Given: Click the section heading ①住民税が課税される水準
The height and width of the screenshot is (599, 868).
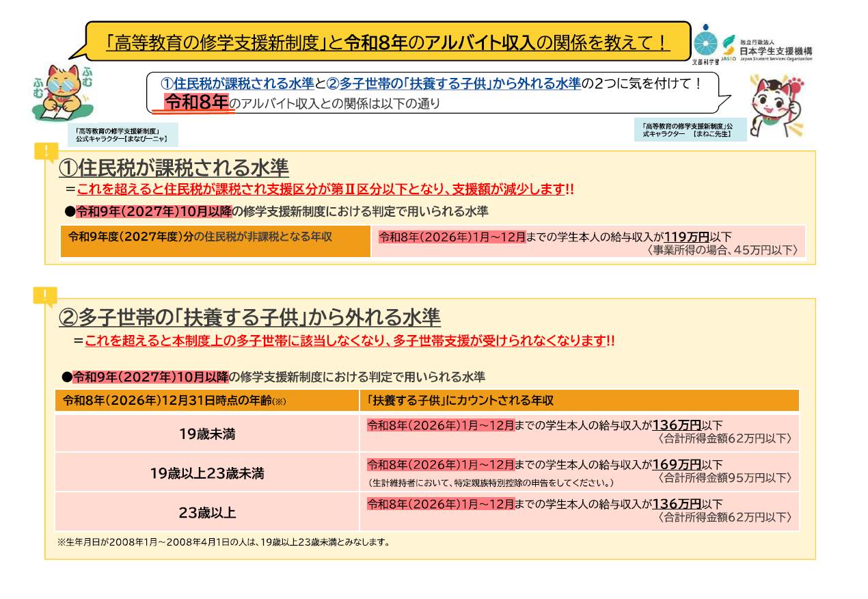Looking at the screenshot, I should tap(174, 168).
